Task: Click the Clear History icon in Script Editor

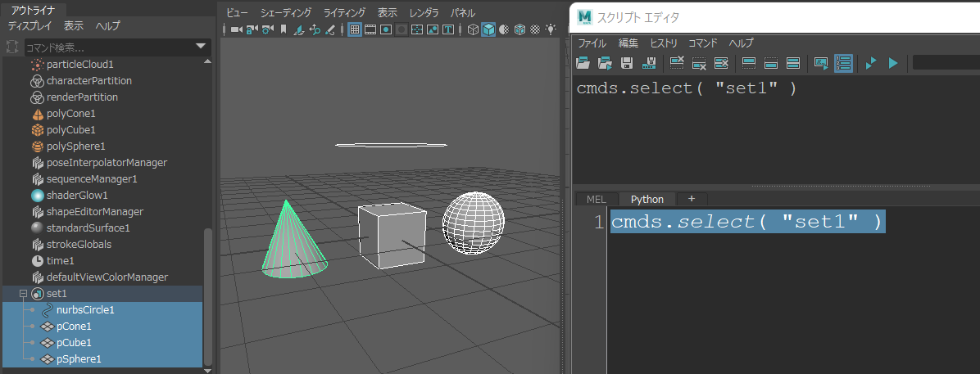Action: (678, 63)
